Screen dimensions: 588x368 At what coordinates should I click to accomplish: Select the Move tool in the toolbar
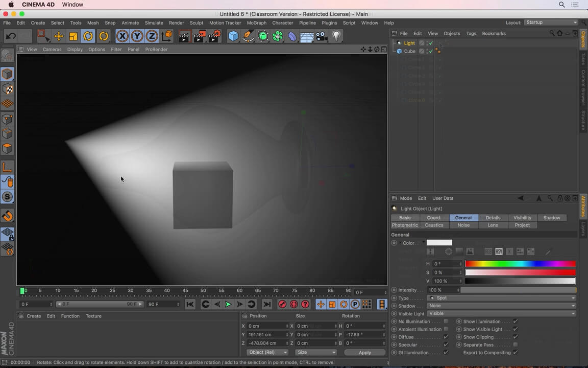coord(58,36)
